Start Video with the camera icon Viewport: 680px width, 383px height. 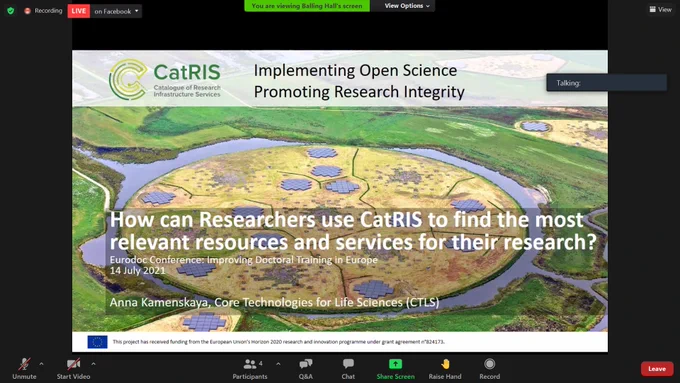73,368
